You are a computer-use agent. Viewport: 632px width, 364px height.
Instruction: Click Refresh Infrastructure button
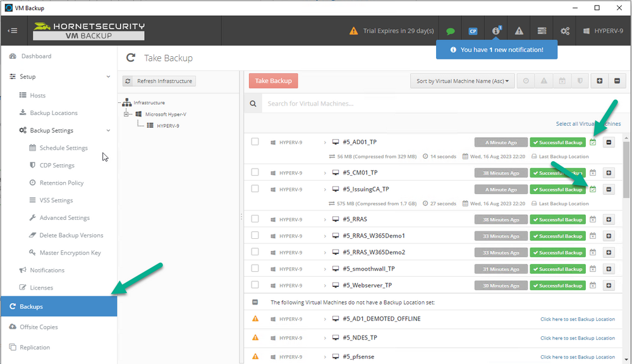coord(159,81)
